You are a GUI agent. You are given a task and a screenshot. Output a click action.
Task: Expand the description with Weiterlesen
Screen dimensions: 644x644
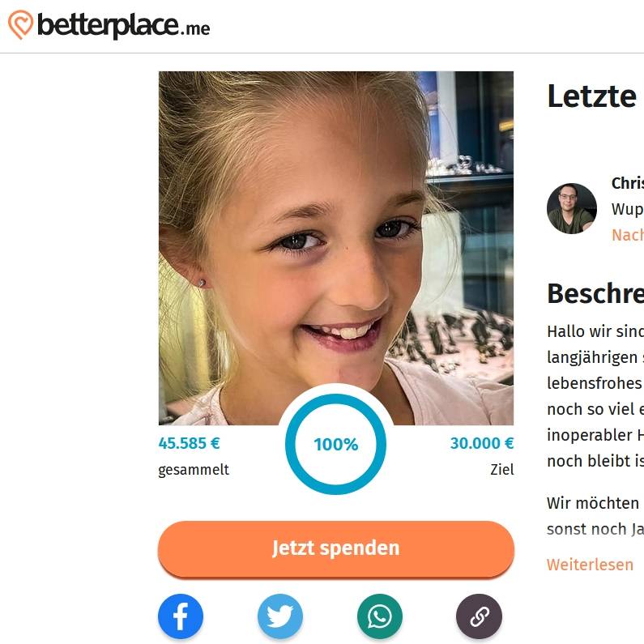pos(590,565)
